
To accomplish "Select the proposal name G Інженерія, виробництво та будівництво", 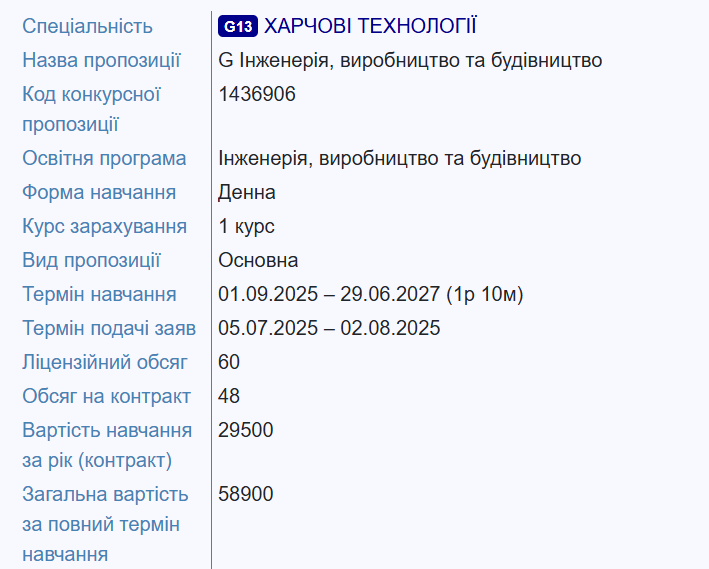I will pos(410,60).
